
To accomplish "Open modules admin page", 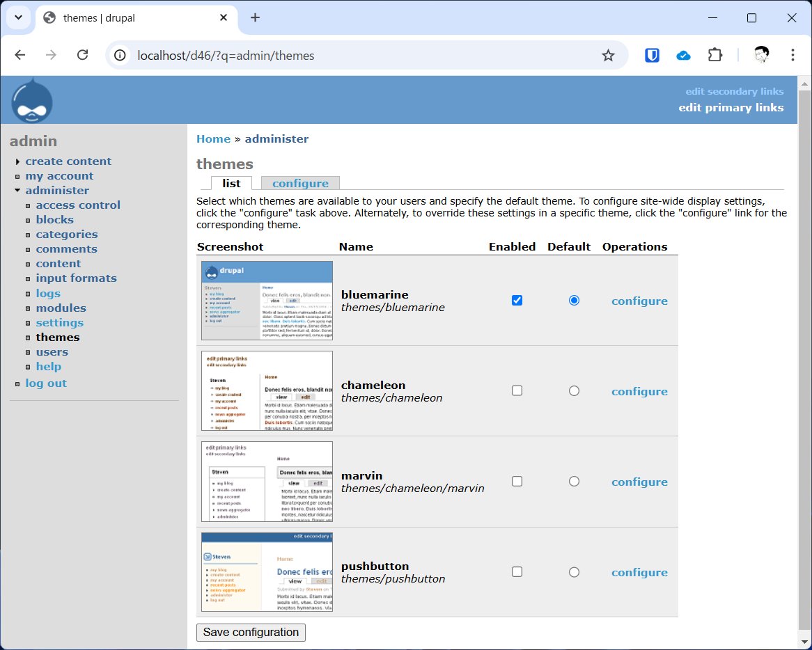I will point(61,308).
